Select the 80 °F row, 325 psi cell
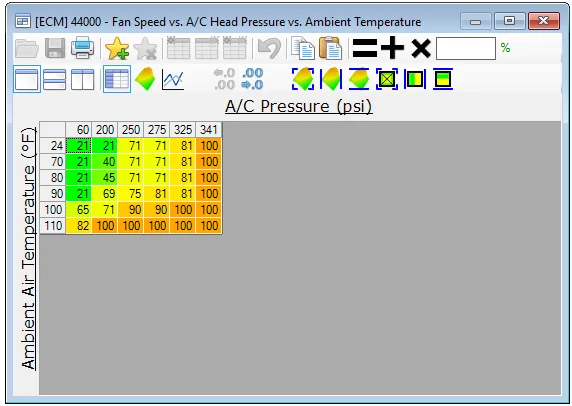The image size is (572, 406). coord(182,178)
